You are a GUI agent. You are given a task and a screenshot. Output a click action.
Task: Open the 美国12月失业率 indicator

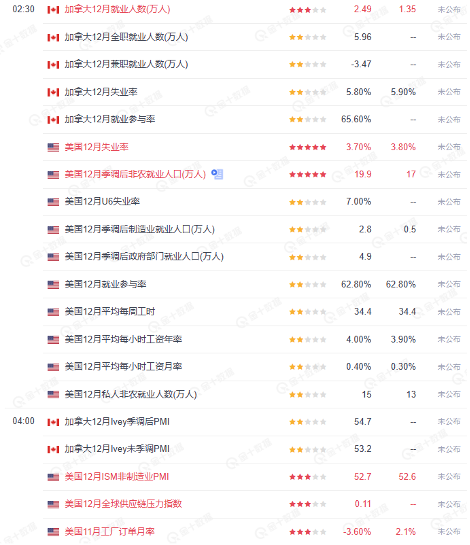[x=96, y=147]
